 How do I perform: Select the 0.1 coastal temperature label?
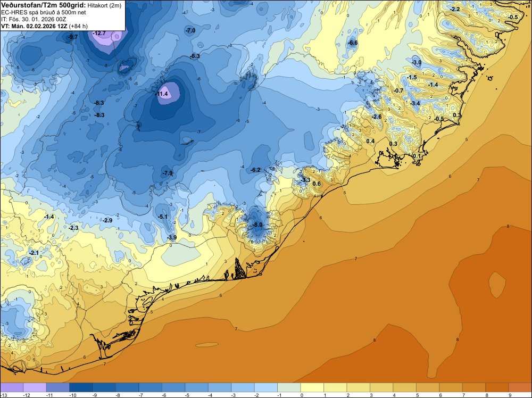[x=417, y=156]
